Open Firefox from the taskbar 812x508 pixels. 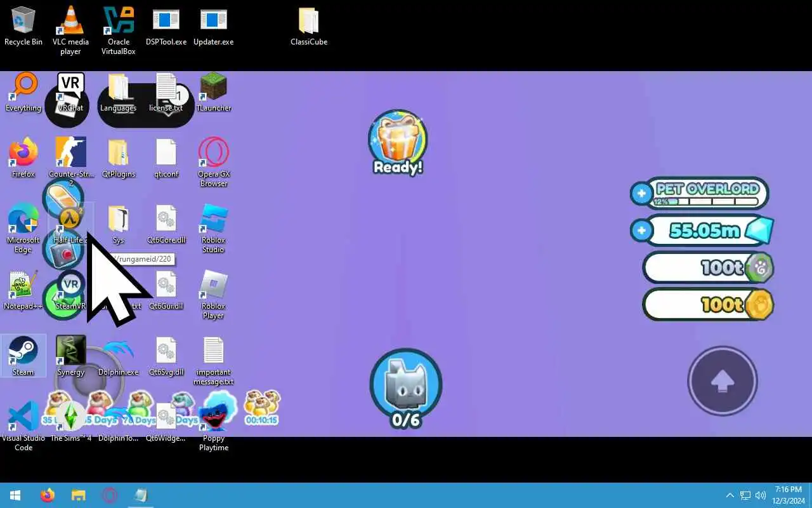pyautogui.click(x=48, y=495)
